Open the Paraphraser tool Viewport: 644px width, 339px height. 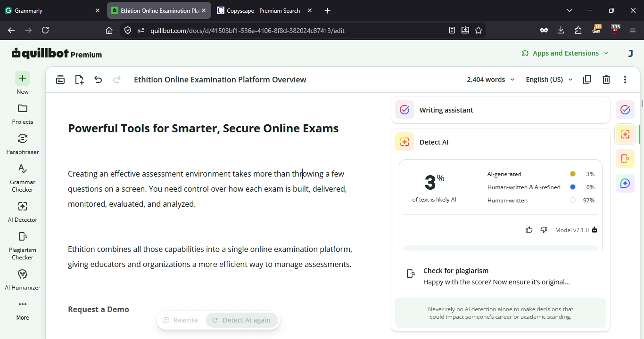[x=23, y=144]
